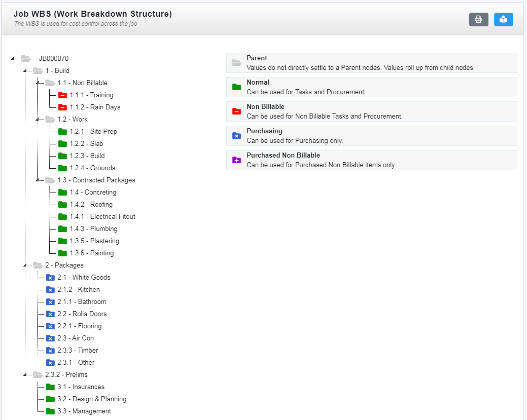
Task: Click the 'Parent' legend heading
Action: [x=257, y=58]
